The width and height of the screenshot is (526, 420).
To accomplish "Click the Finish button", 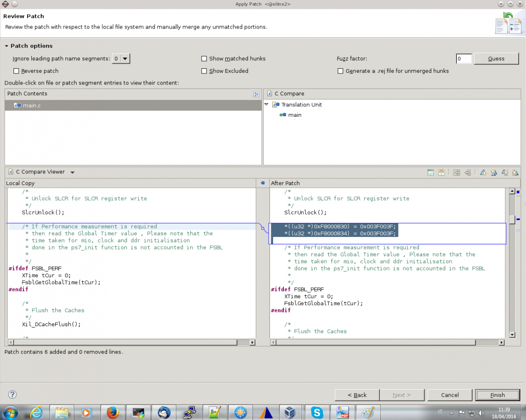I will tap(497, 395).
